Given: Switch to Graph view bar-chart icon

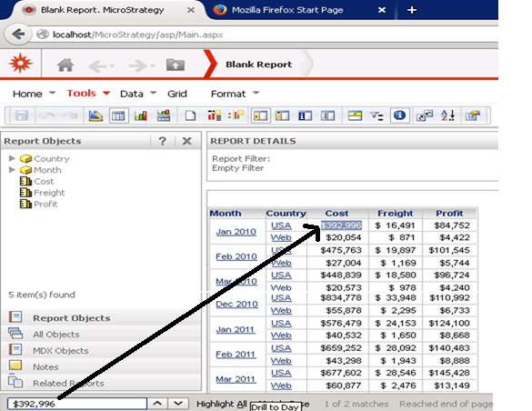Looking at the screenshot, I should (140, 115).
